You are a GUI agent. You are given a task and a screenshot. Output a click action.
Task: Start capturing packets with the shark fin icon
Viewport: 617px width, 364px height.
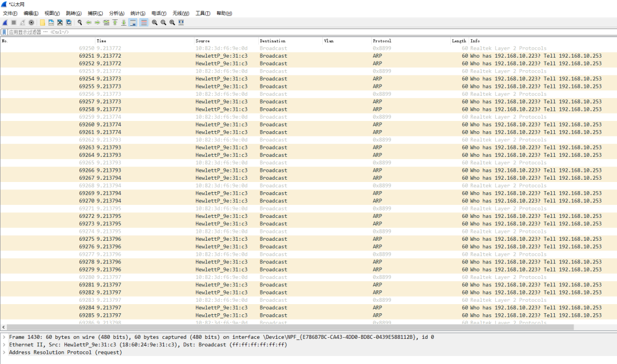[5, 23]
